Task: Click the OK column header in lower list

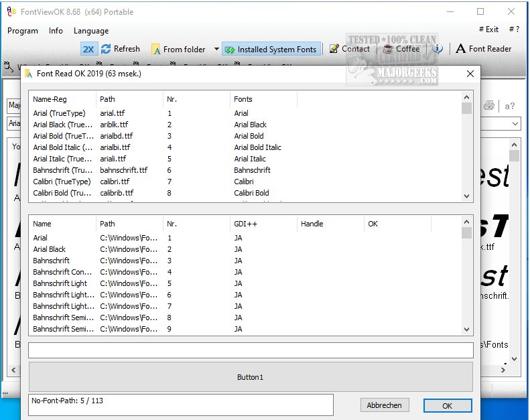Action: 397,224
